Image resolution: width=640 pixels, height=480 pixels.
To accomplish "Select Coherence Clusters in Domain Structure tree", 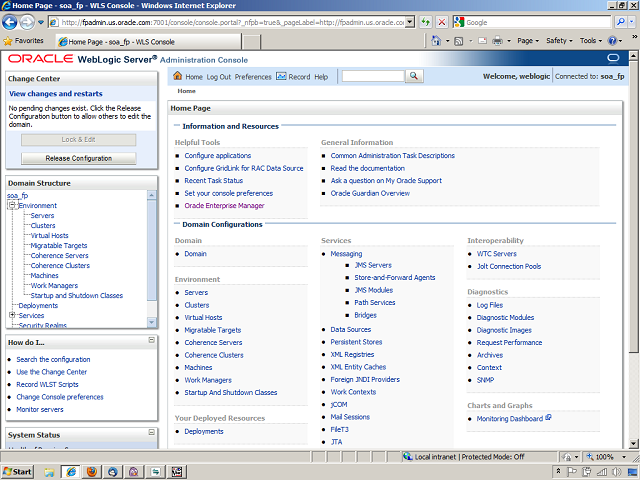I will click(60, 265).
